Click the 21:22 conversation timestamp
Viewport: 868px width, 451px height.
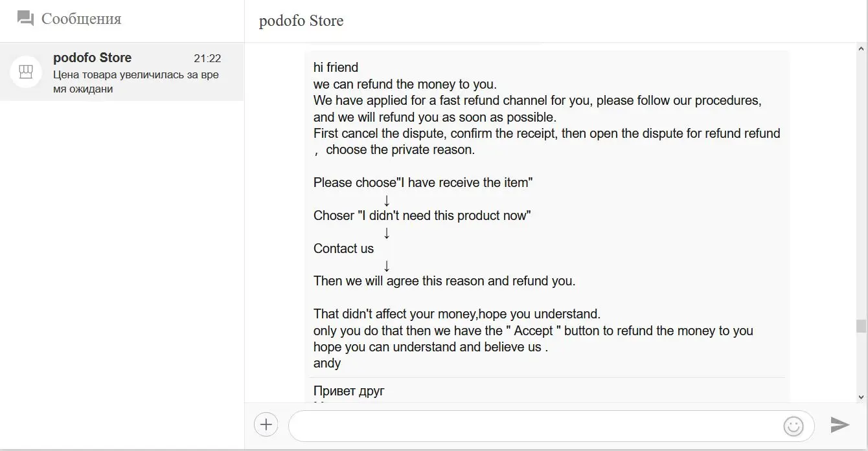click(x=207, y=58)
